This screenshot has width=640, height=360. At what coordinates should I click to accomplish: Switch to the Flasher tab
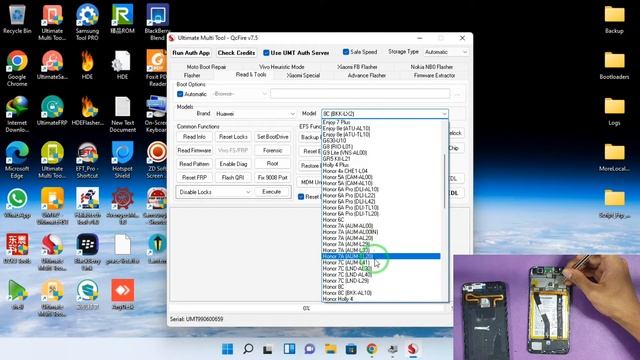(x=192, y=76)
